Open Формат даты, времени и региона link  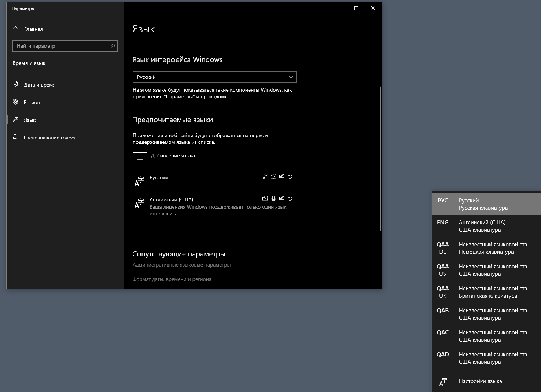(x=172, y=279)
